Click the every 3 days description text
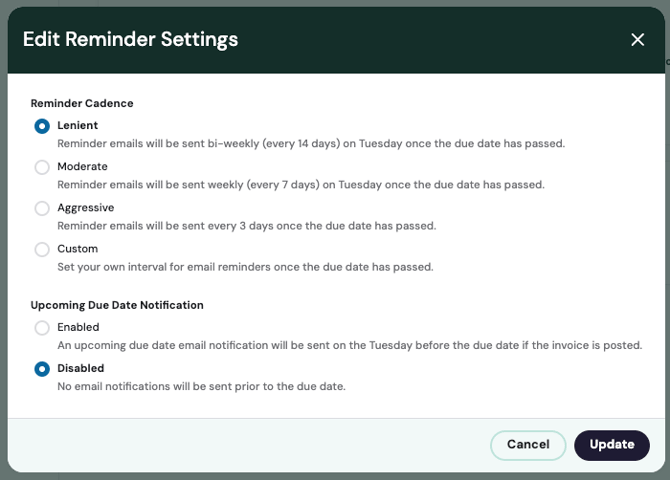 click(x=246, y=225)
